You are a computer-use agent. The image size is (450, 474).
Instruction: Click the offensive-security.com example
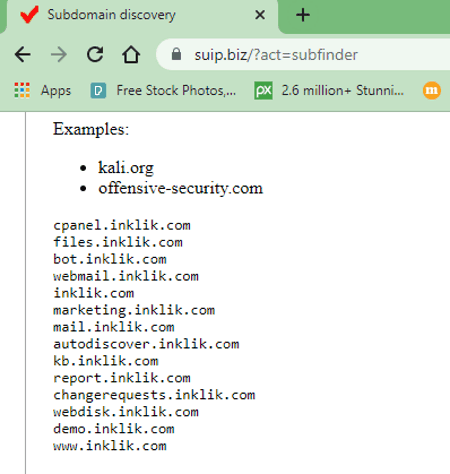pos(180,188)
